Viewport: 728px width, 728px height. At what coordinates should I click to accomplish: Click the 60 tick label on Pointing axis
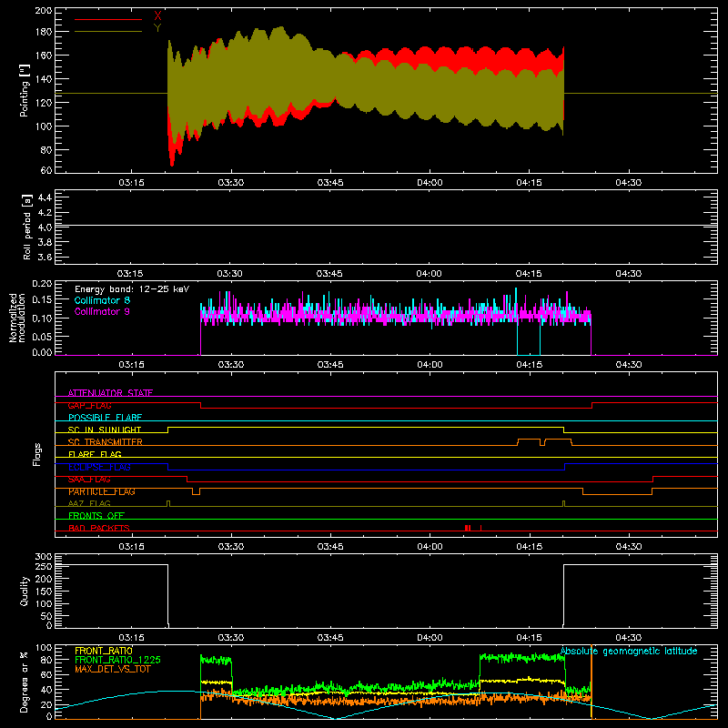(x=46, y=170)
